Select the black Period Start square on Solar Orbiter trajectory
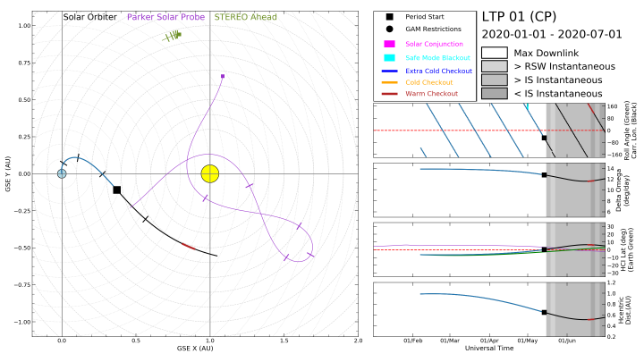 [117, 189]
